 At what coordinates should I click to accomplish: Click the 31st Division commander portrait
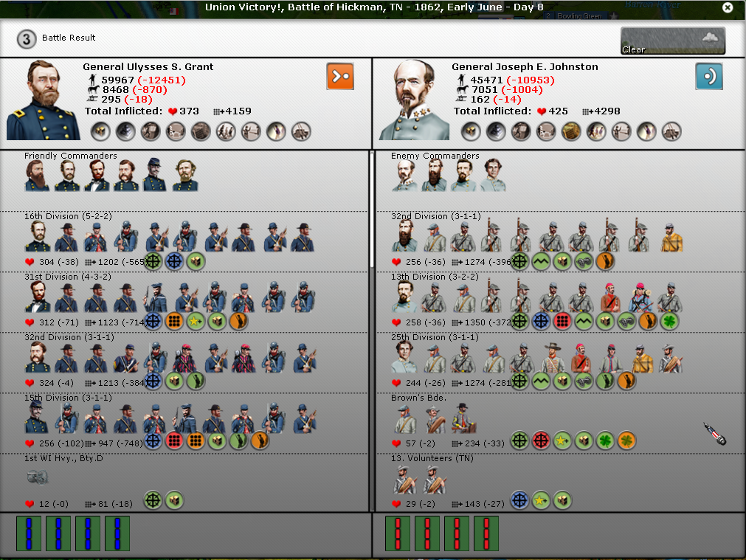point(38,297)
